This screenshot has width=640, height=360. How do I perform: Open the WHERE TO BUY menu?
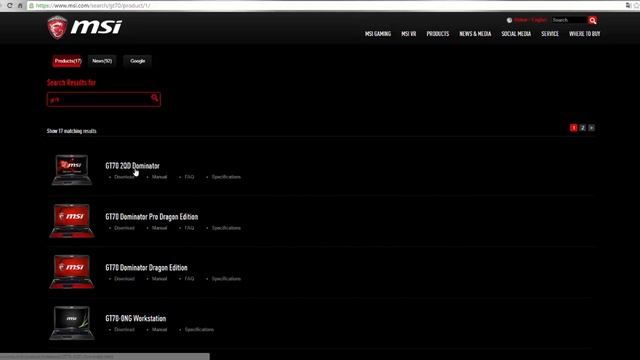coord(584,34)
